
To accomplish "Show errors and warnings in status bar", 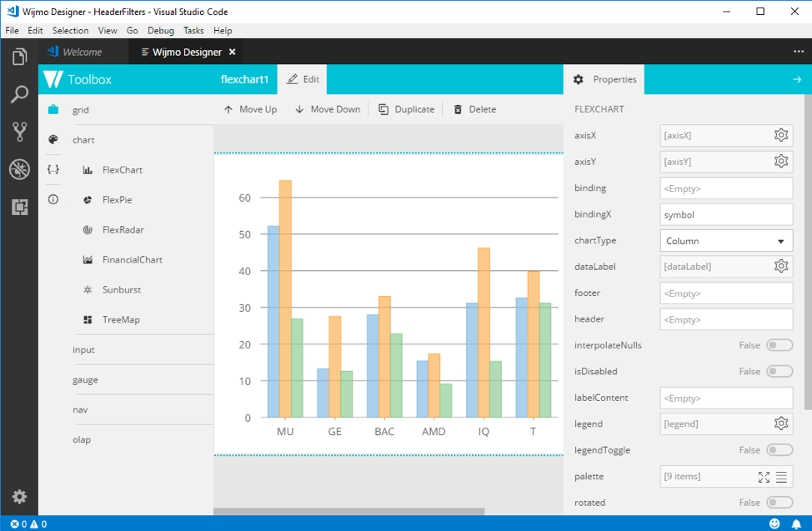I will pyautogui.click(x=28, y=523).
